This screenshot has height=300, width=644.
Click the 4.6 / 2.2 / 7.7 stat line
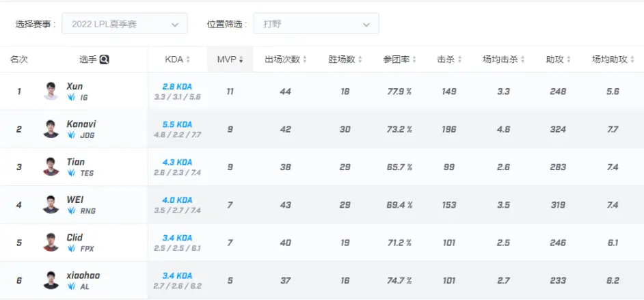coord(178,135)
